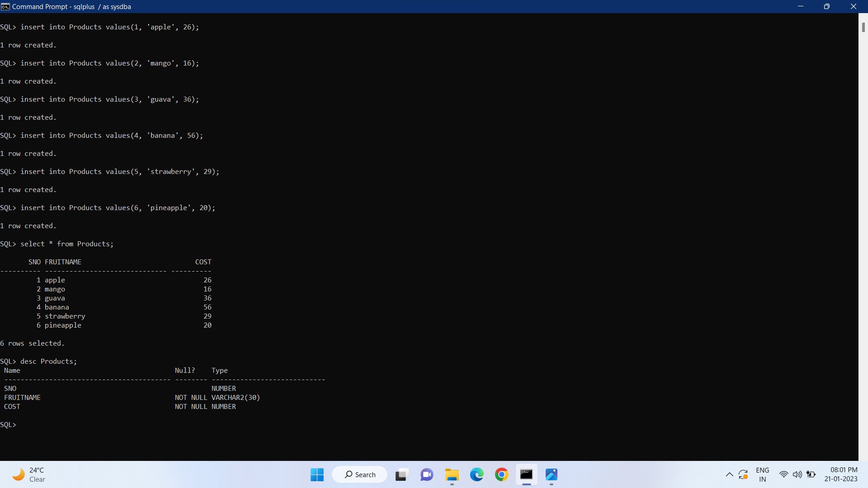This screenshot has height=488, width=868.
Task: Launch Microsoft Edge from the taskbar
Action: point(476,474)
